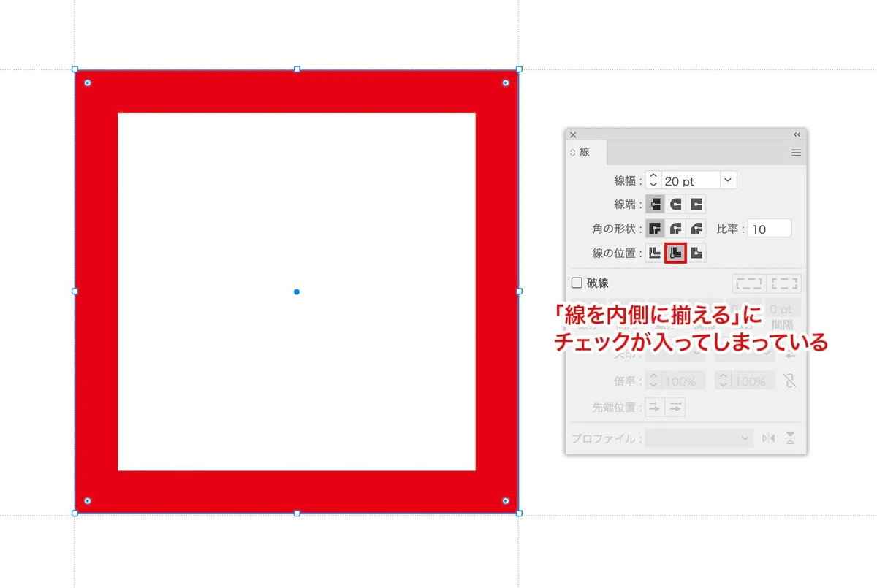Open the プロファイル profile dropdown

click(699, 438)
